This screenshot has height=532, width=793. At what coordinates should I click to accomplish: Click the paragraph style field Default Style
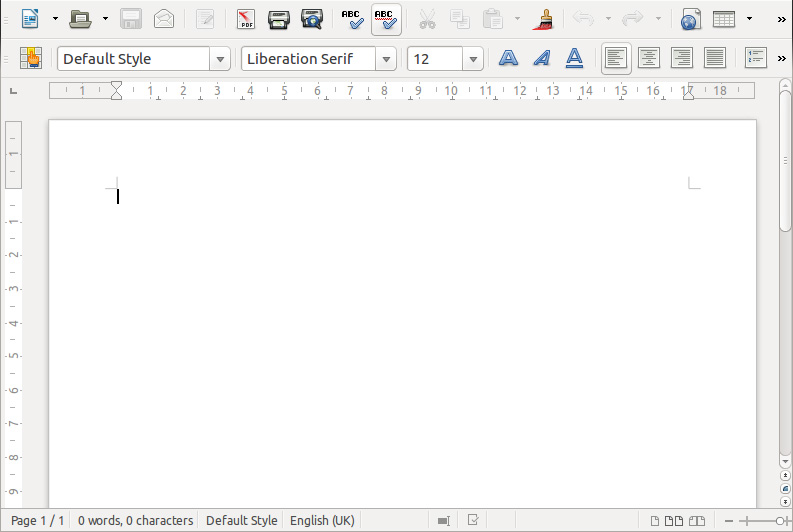click(134, 59)
